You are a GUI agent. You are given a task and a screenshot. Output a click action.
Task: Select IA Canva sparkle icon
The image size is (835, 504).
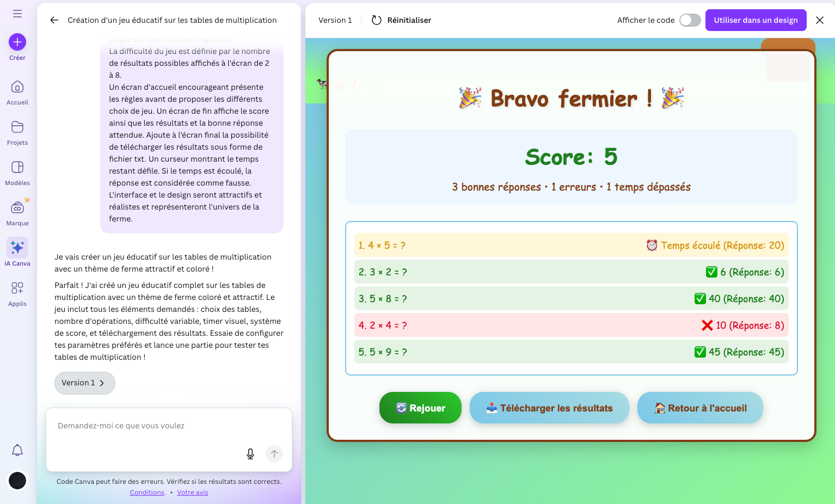pyautogui.click(x=17, y=248)
